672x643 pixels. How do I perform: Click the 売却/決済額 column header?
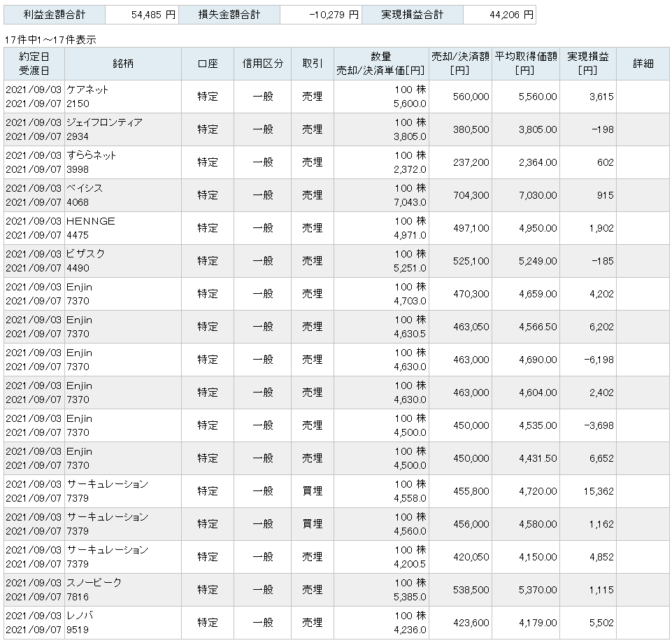[460, 64]
